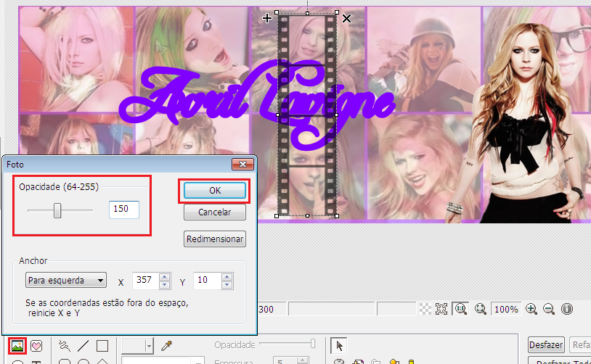
Task: Choose the rectangle shape tool
Action: pos(102,346)
